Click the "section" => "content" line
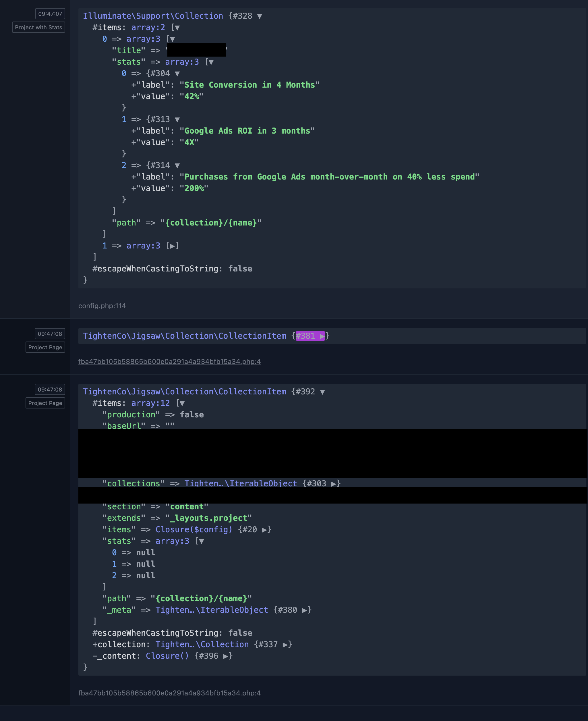 coord(155,507)
